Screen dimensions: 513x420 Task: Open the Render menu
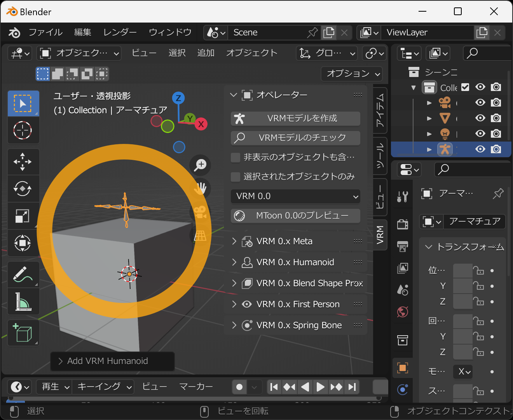(x=120, y=33)
